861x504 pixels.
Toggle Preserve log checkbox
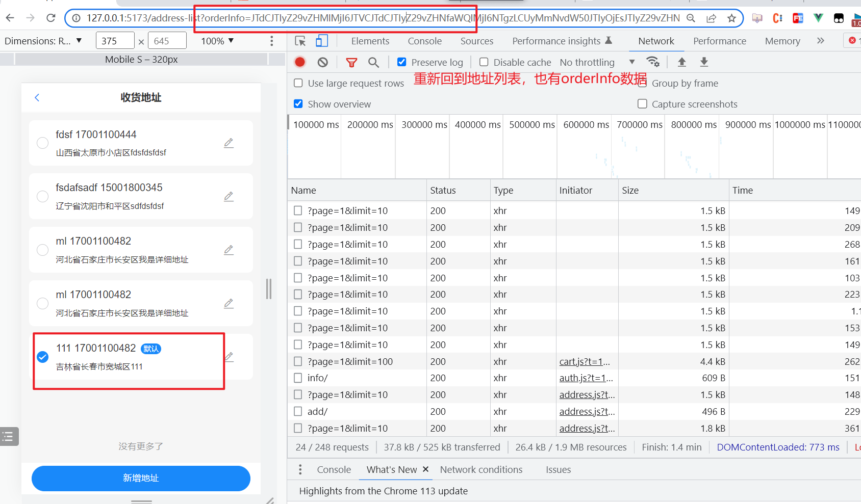pos(402,62)
